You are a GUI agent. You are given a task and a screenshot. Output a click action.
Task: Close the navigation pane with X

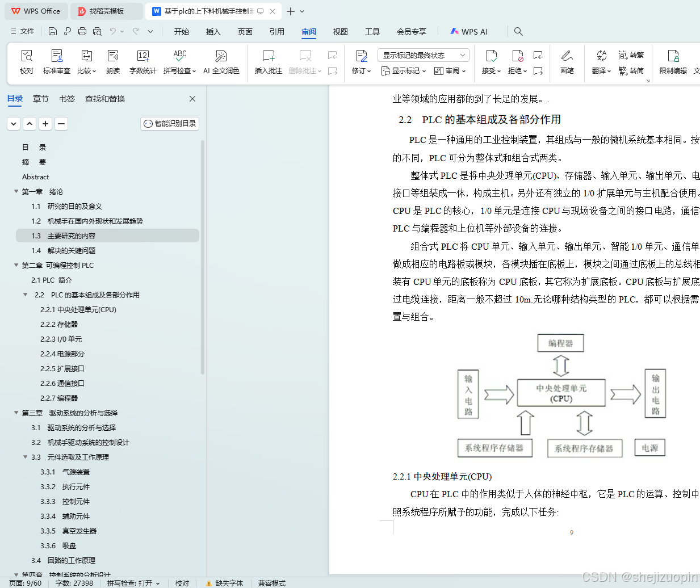click(x=192, y=99)
